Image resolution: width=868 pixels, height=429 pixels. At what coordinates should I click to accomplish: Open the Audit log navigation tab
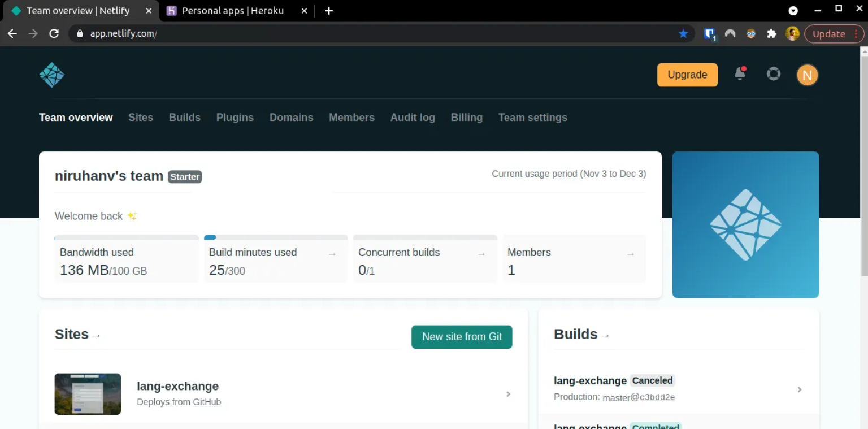[413, 118]
